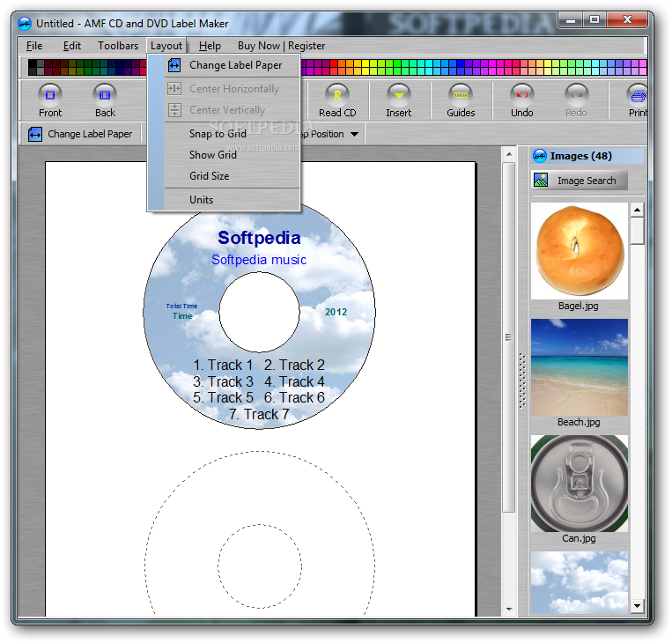Open the Help menu

click(x=210, y=46)
